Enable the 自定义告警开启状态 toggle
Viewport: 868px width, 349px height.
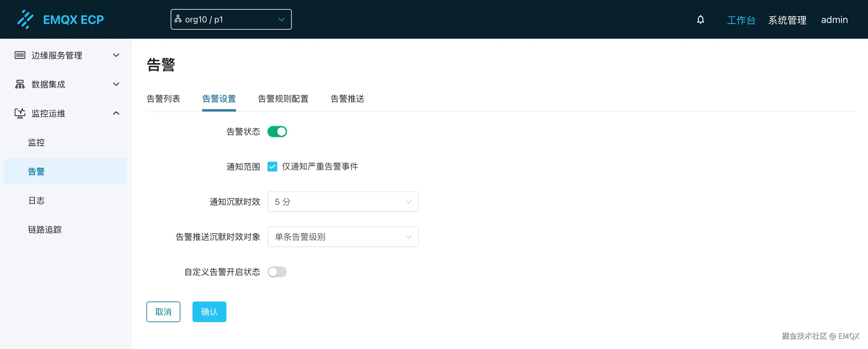pos(277,272)
